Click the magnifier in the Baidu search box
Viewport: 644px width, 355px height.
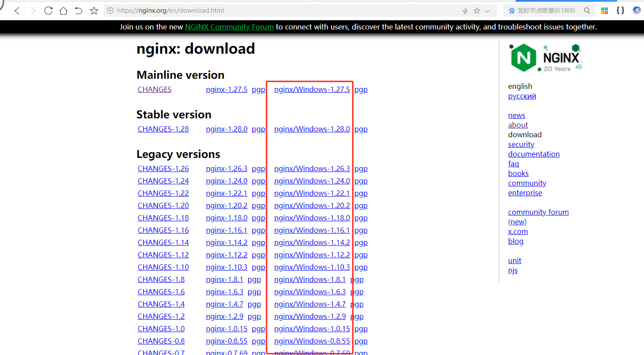(587, 10)
